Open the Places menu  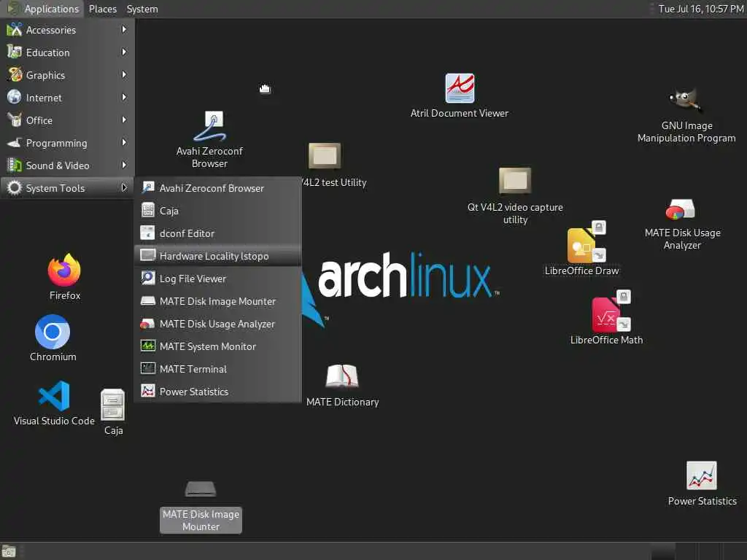(102, 9)
